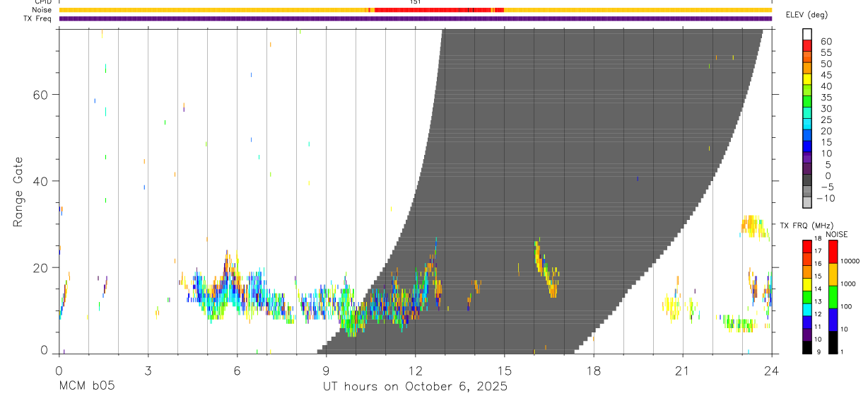Click the black segment of the NOISE color bar
Viewport: 868px width, 401px height.
833,342
